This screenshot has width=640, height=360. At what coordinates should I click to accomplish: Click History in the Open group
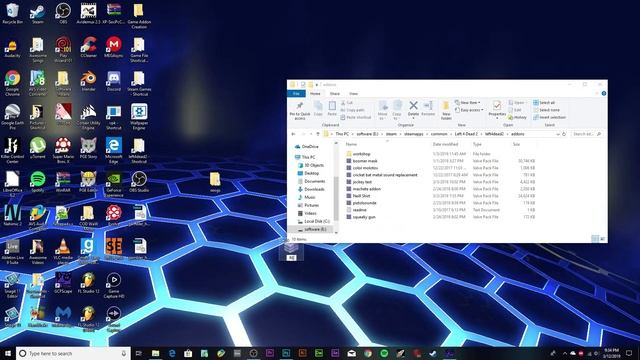point(517,117)
